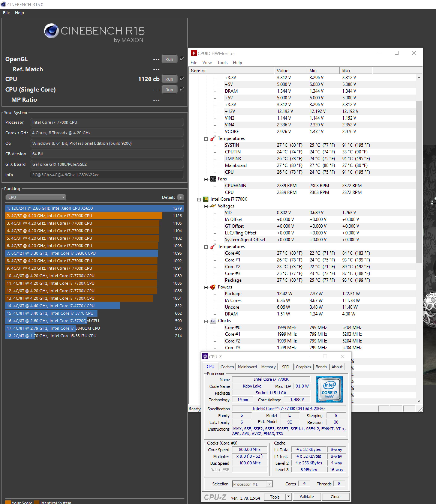436x504 pixels.
Task: Collapse the CPU Voltages tree node
Action: pos(206,207)
